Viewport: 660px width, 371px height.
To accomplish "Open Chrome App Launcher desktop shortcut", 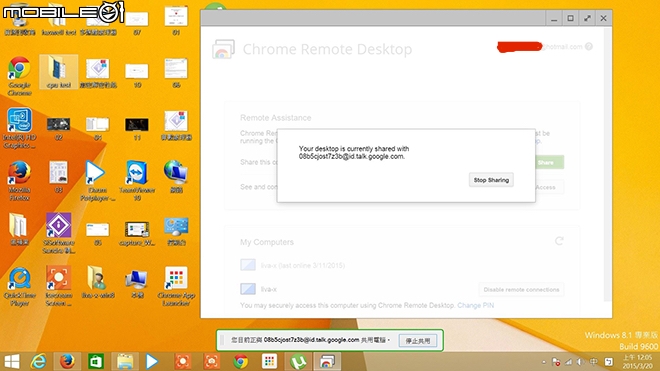I will pos(176,286).
